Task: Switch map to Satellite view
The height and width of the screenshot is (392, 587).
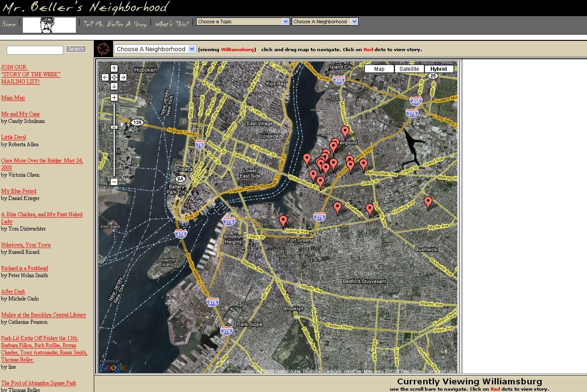Action: [409, 69]
